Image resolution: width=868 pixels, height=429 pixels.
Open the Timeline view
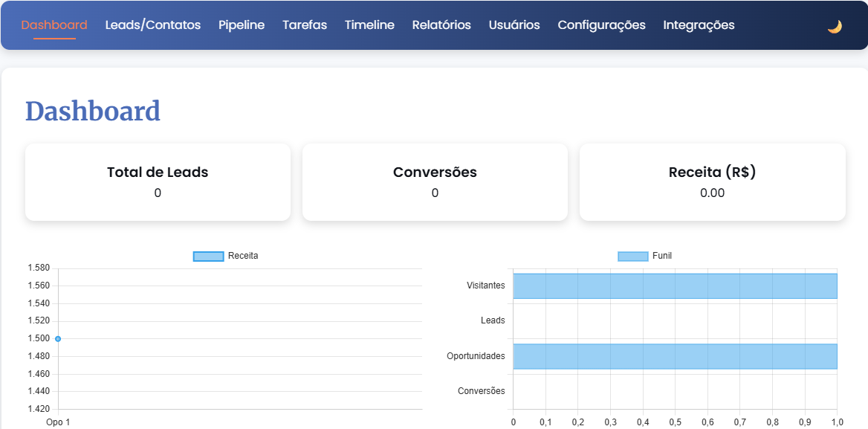[x=369, y=25]
